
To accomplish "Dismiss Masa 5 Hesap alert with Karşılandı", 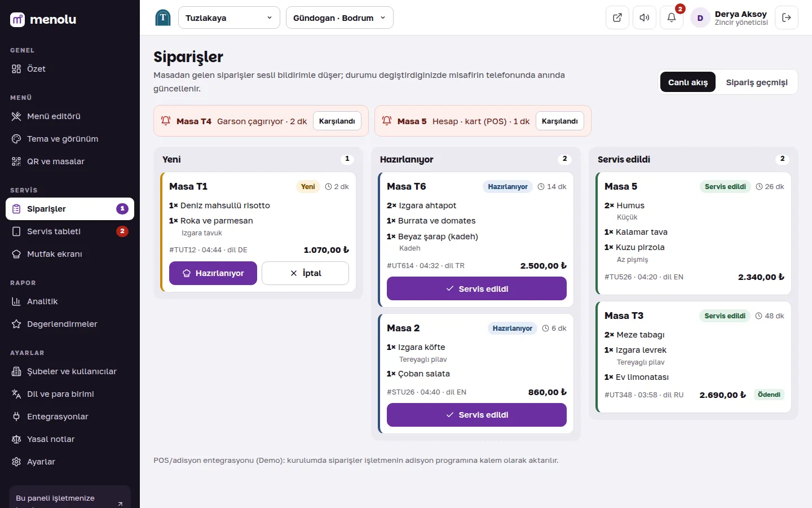I will 560,121.
